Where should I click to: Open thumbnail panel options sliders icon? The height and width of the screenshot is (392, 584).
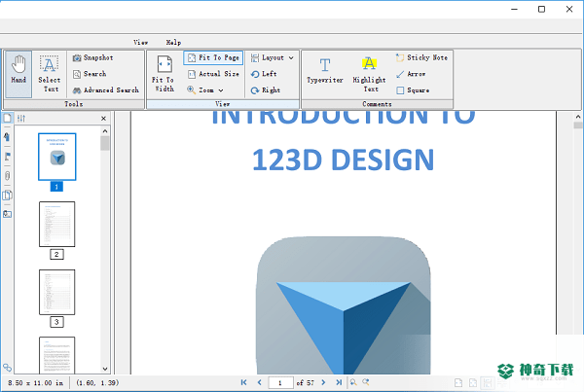point(21,119)
